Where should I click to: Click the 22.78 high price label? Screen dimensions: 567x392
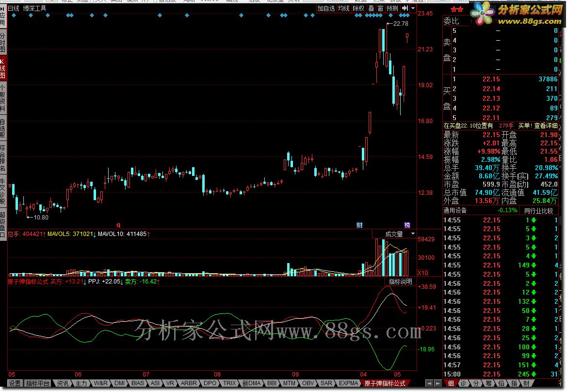(x=400, y=23)
